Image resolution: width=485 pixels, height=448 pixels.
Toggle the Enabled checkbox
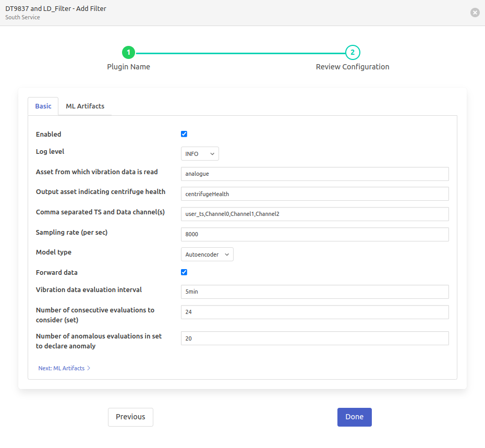(x=184, y=134)
